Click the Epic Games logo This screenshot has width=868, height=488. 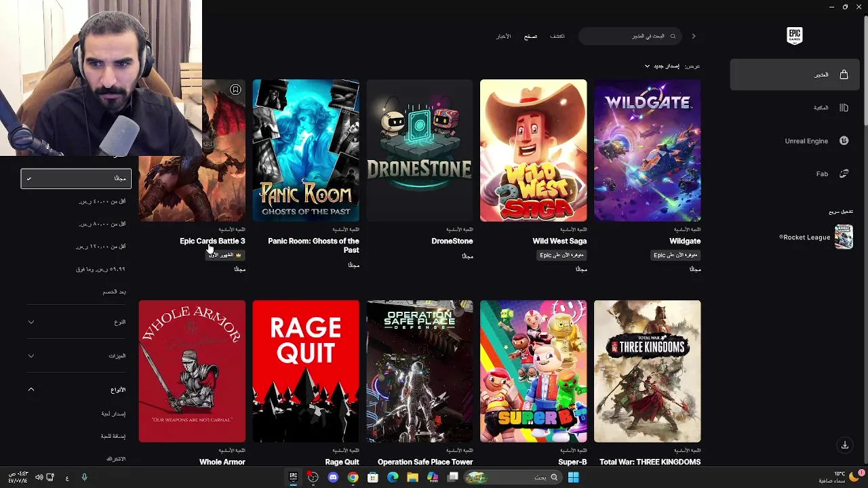point(794,36)
